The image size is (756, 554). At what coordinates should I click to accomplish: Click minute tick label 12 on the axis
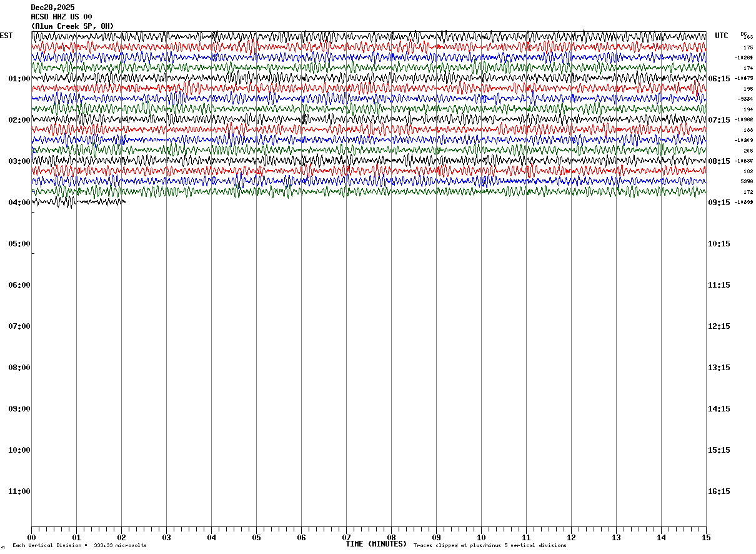pos(571,537)
